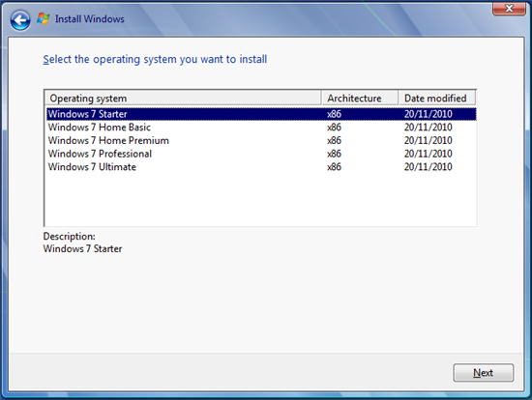Click date 20/11/2010 in Windows 7 Professional row

pos(429,154)
